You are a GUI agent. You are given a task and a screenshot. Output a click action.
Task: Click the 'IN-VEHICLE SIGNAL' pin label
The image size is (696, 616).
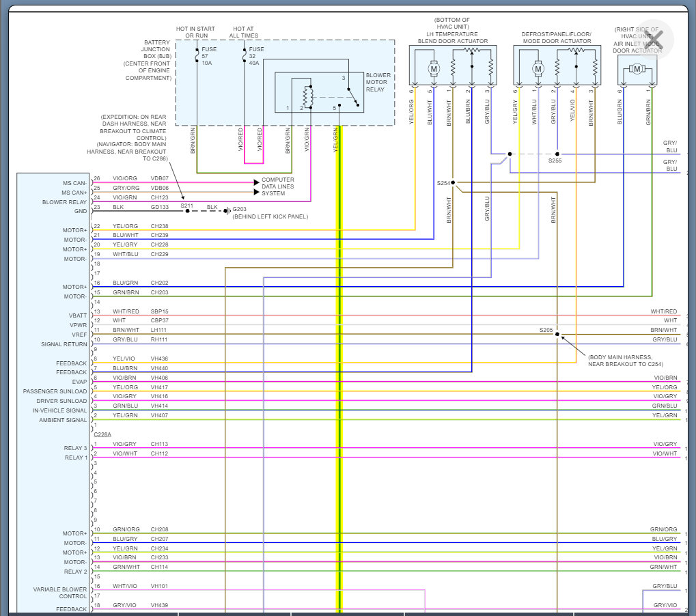(x=59, y=410)
